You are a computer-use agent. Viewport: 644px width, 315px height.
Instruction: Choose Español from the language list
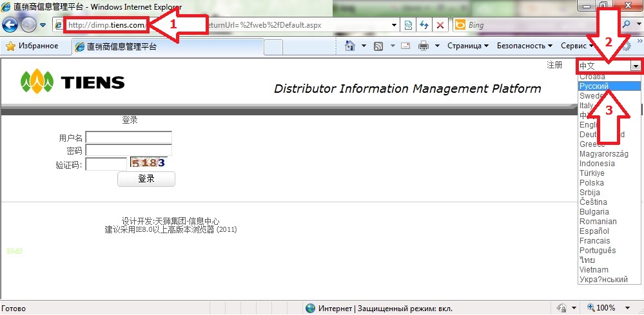coord(609,231)
